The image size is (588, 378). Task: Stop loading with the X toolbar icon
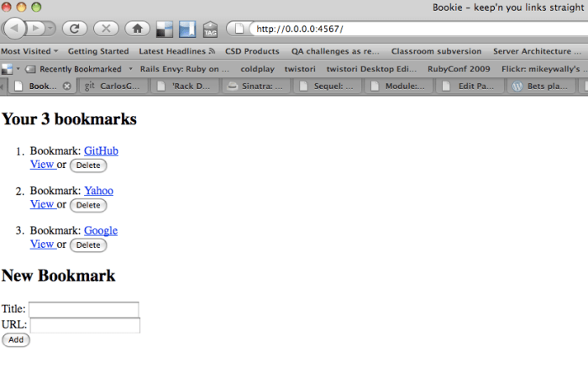(x=106, y=29)
